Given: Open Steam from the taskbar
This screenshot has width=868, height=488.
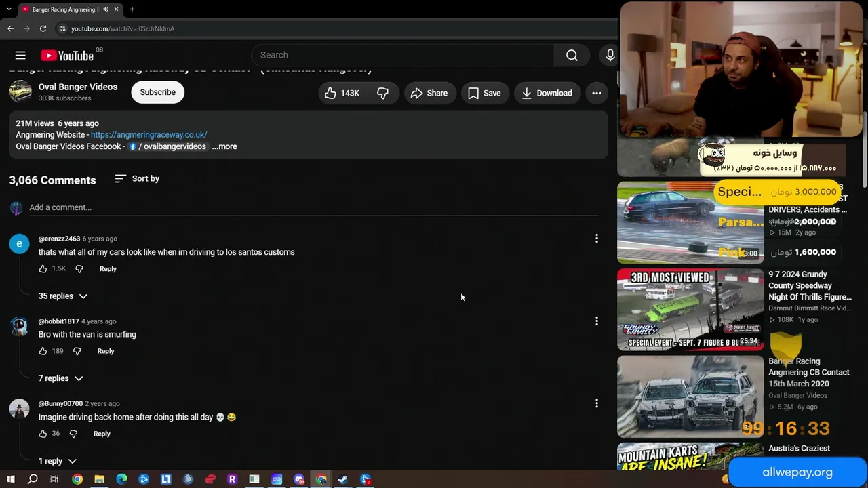Looking at the screenshot, I should tap(343, 479).
